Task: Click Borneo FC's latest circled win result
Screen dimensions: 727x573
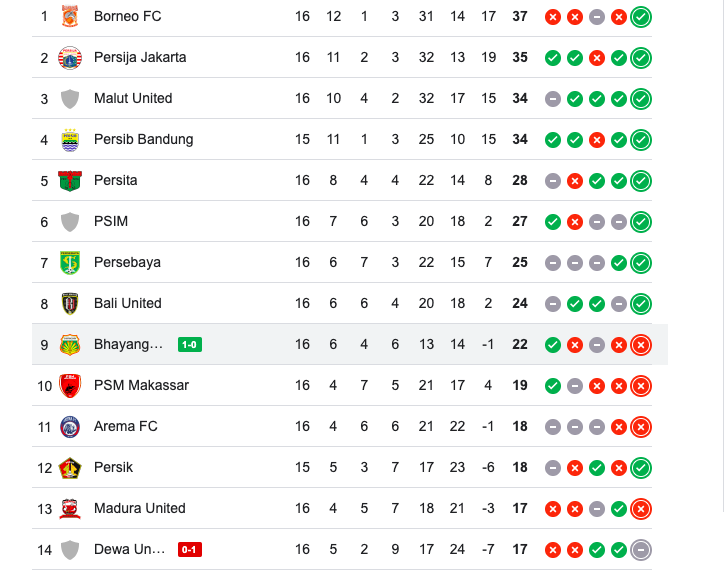Action: (642, 16)
